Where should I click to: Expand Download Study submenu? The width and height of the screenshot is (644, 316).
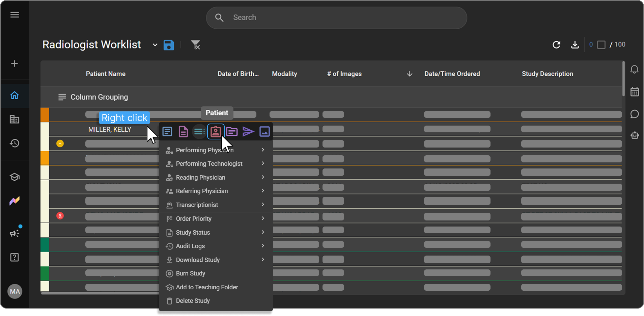click(x=216, y=260)
